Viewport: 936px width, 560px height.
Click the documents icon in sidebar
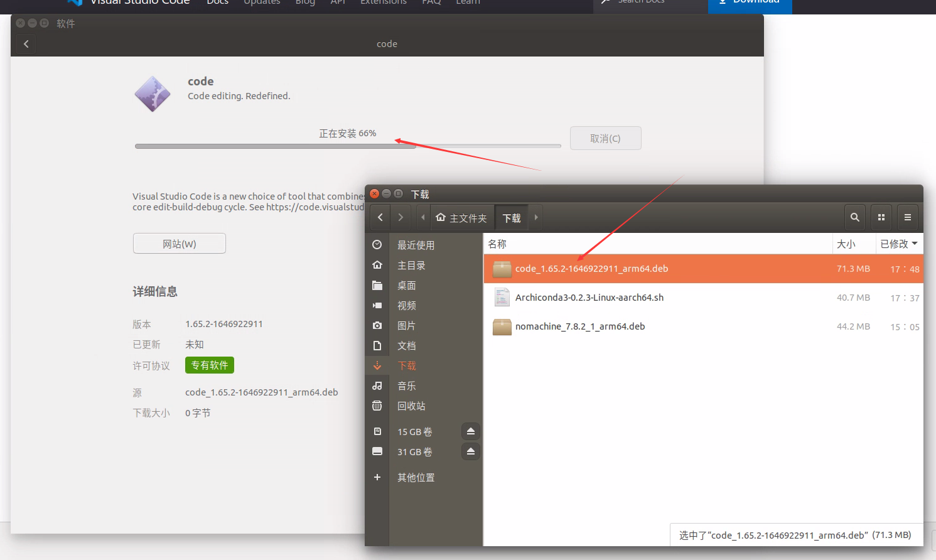pos(377,345)
